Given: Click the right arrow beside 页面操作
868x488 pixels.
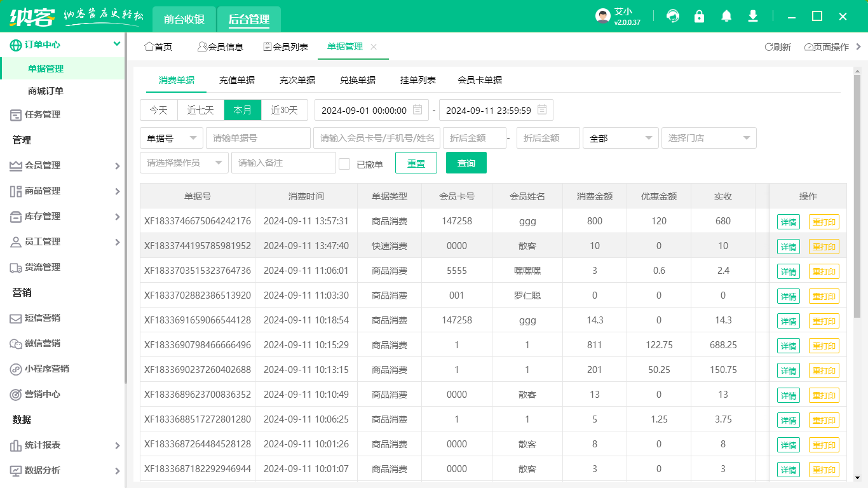Looking at the screenshot, I should [x=859, y=46].
